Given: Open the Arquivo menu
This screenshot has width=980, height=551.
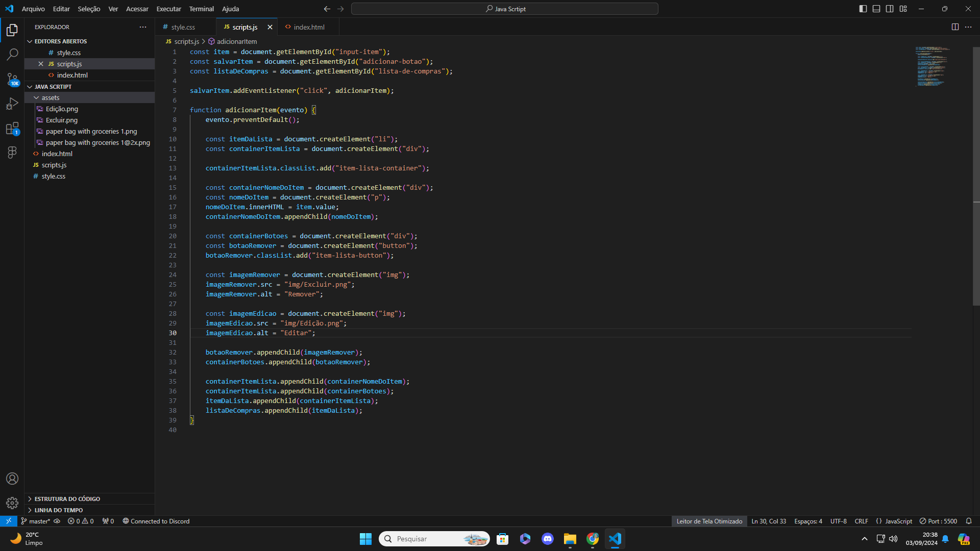Looking at the screenshot, I should tap(33, 9).
